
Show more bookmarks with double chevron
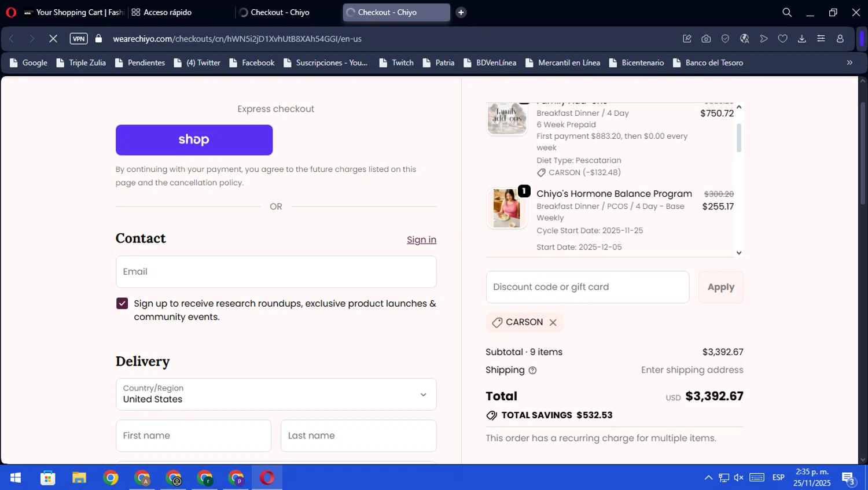[849, 62]
